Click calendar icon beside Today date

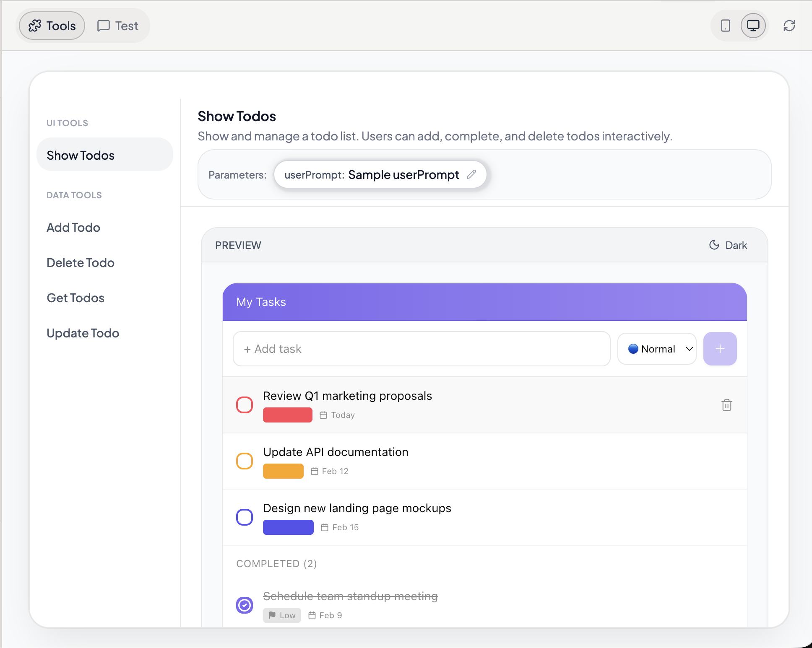(x=323, y=415)
